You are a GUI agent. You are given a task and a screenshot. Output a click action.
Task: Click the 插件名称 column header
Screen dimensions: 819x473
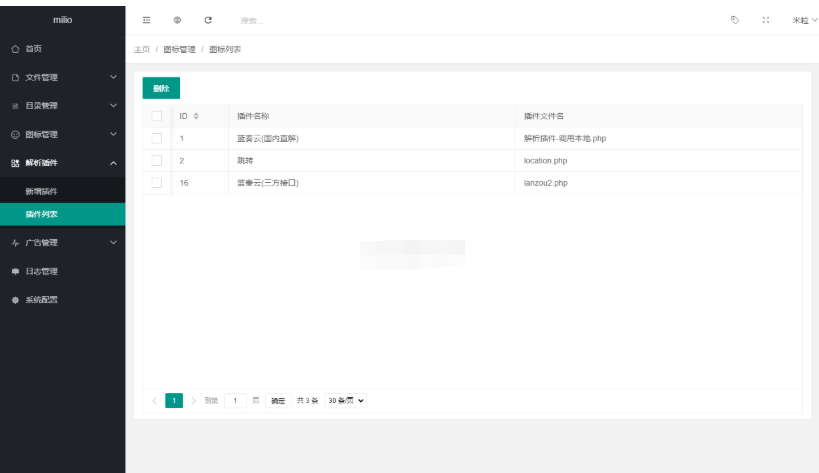point(253,116)
